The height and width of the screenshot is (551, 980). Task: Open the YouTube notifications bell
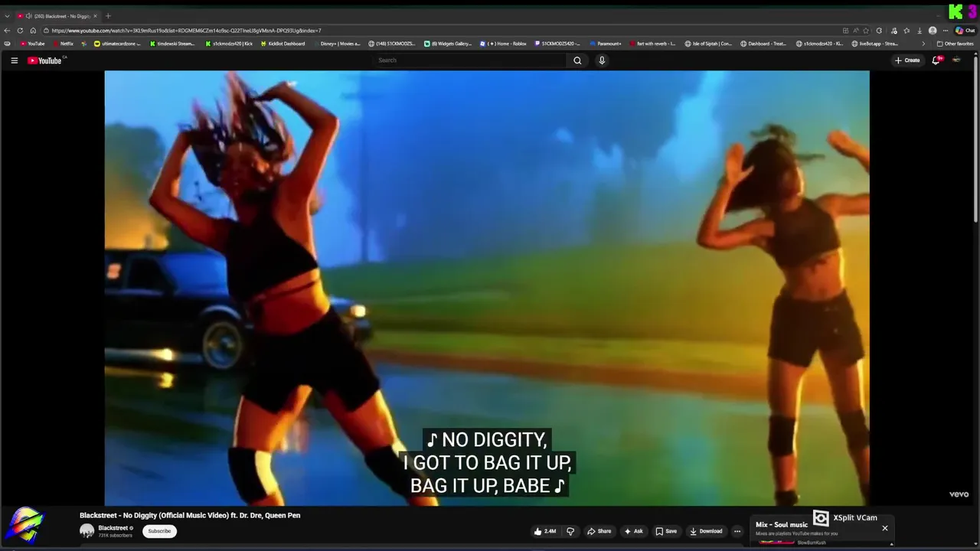tap(936, 60)
